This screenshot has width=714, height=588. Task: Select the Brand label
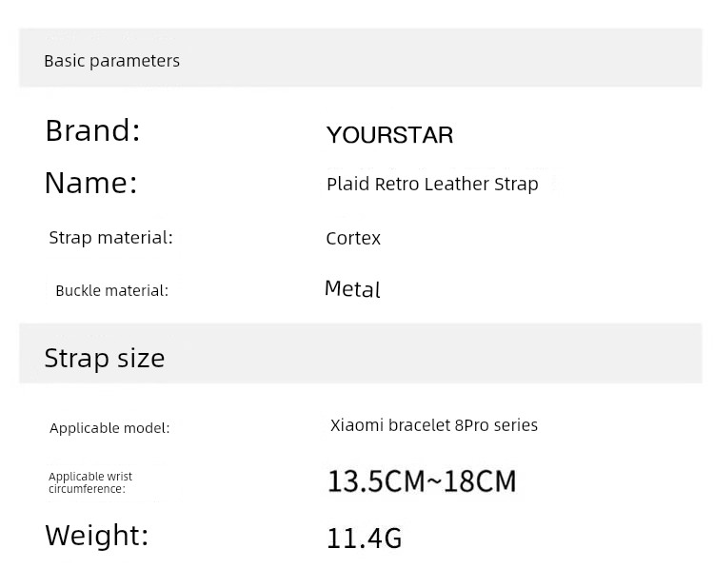[x=92, y=130]
